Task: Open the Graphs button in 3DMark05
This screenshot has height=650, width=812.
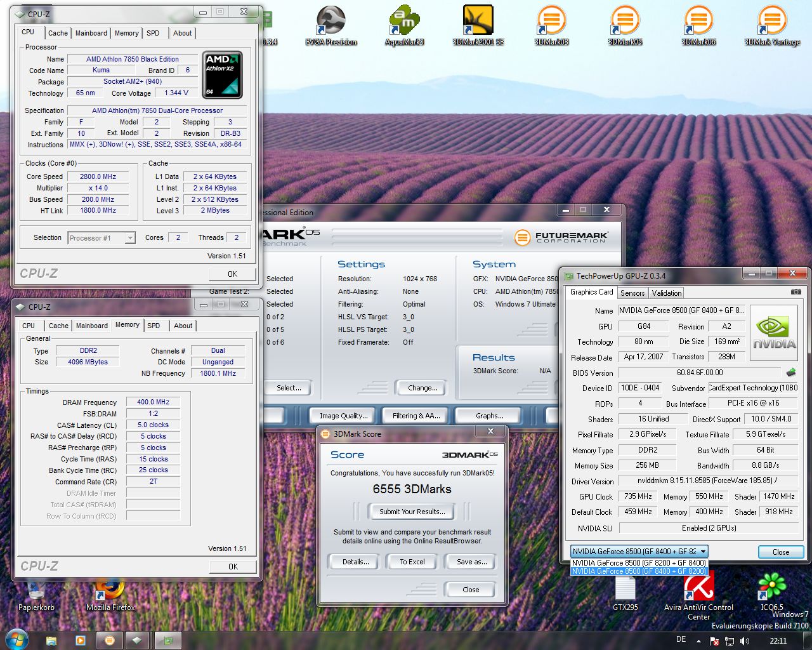Action: tap(489, 416)
